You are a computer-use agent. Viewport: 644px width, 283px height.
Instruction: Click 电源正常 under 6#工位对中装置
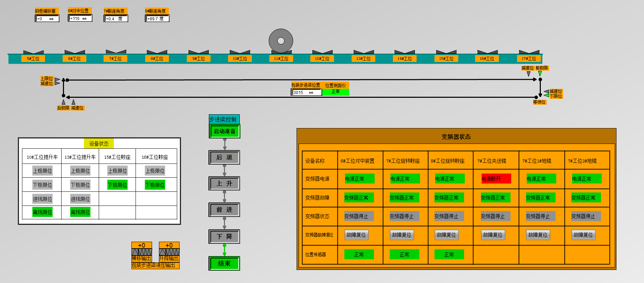359,179
